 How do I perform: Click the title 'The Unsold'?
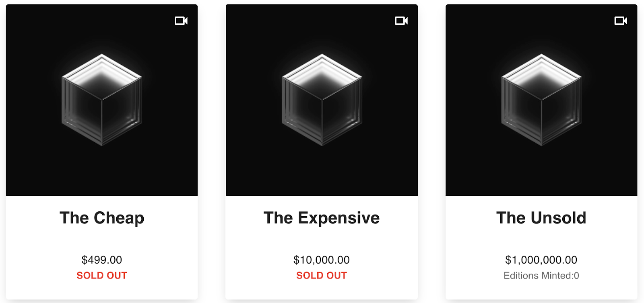[x=541, y=218]
